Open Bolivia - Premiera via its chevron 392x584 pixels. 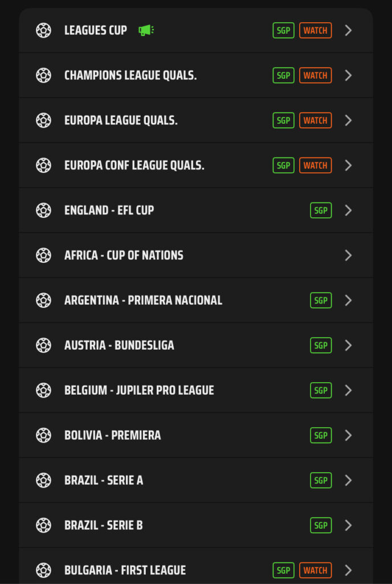(x=348, y=435)
